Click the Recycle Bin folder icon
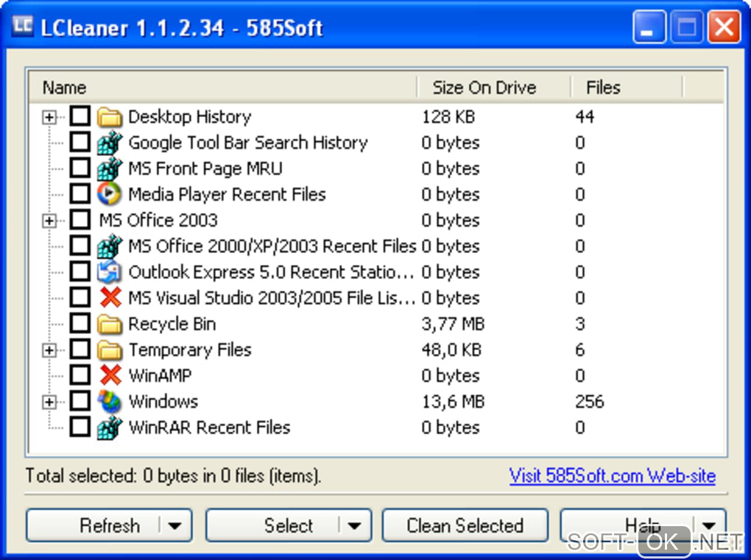This screenshot has height=560, width=751. [x=110, y=324]
